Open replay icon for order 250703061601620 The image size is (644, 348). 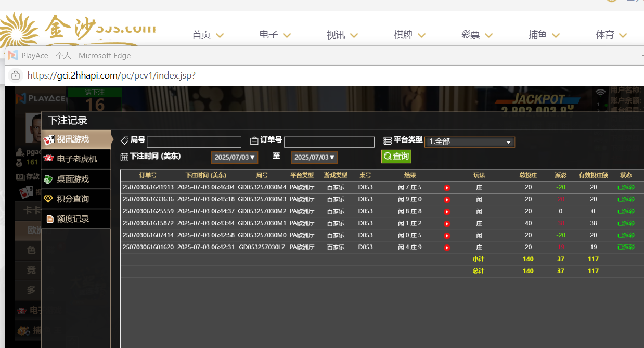[x=446, y=248]
